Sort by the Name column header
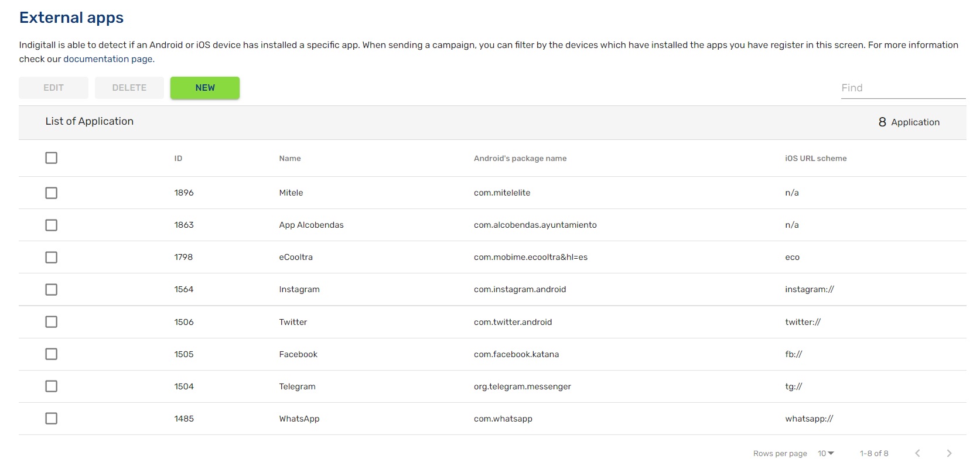Image resolution: width=980 pixels, height=476 pixels. point(290,159)
